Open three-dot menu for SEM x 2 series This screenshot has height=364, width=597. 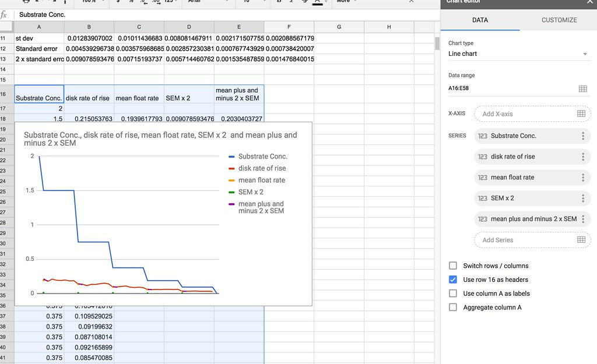[582, 199]
